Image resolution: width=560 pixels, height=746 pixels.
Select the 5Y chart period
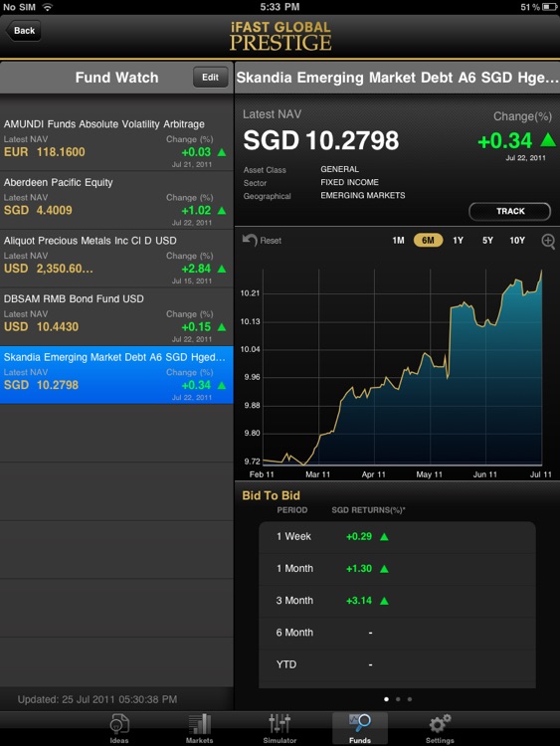point(487,241)
